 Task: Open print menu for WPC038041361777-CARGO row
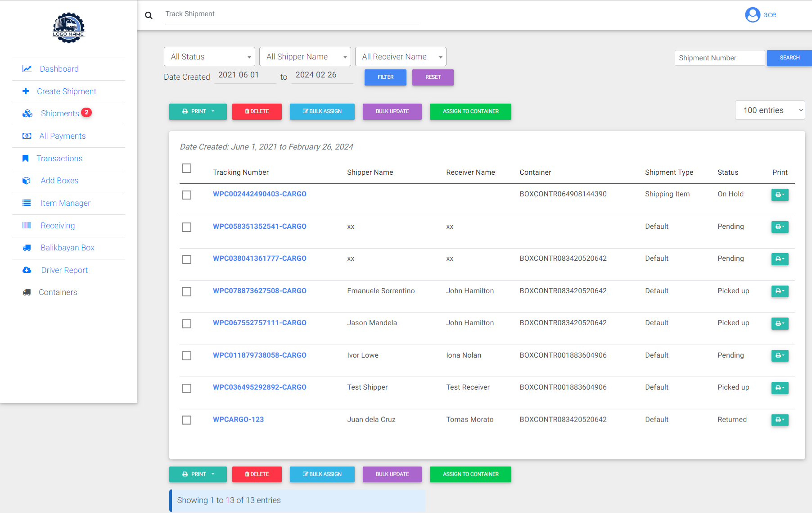780,259
